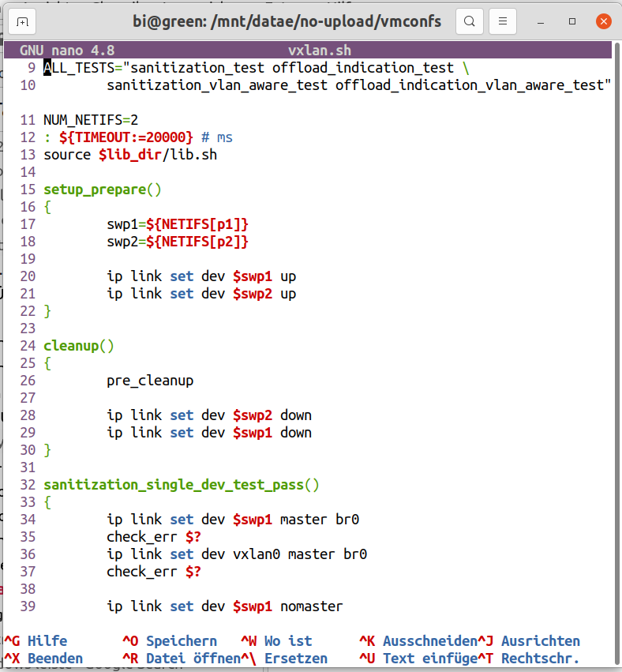Click the ^J Ausrichten shortcut

coord(529,641)
